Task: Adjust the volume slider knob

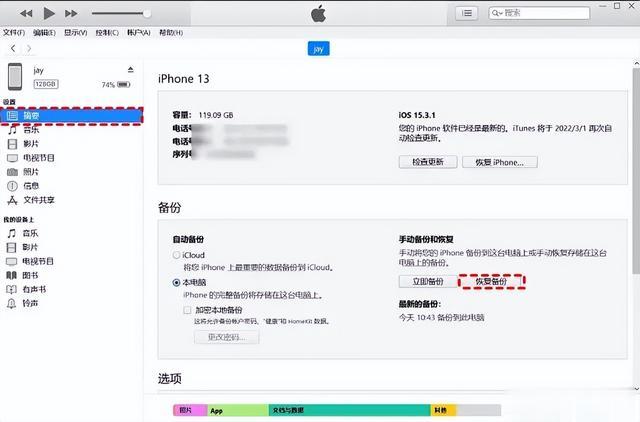Action: 147,13
